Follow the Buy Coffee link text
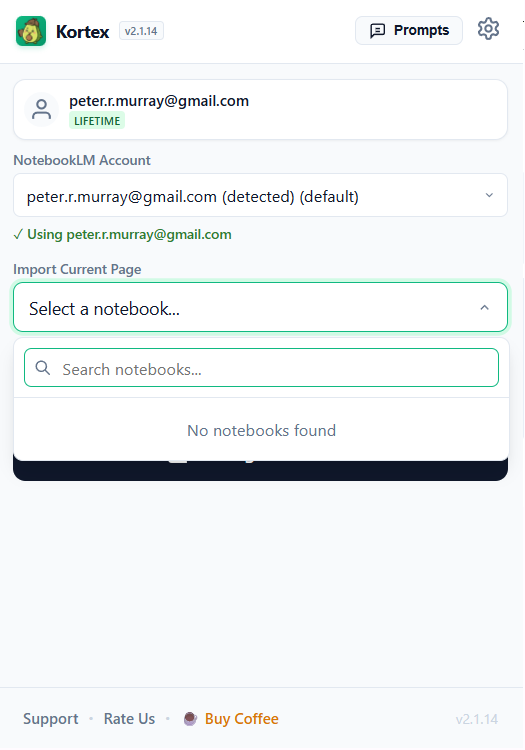The image size is (525, 750). [x=242, y=719]
